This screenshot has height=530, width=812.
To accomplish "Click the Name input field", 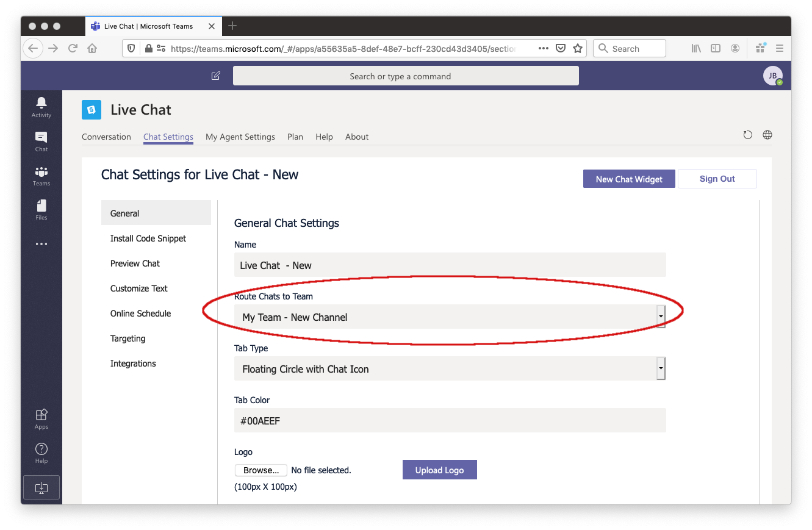I will click(x=450, y=265).
